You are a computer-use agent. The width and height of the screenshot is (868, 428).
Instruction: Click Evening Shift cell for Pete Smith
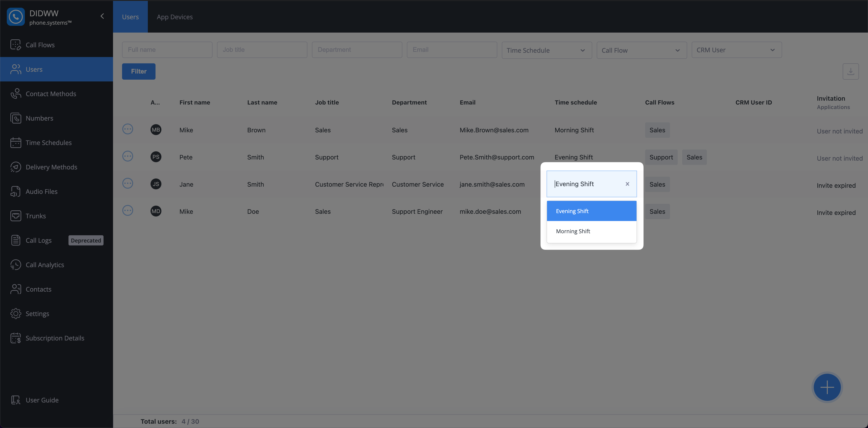point(573,157)
